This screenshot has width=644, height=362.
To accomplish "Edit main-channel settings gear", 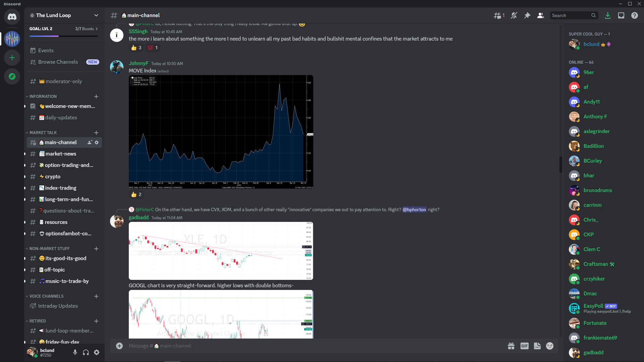I will coord(97,142).
